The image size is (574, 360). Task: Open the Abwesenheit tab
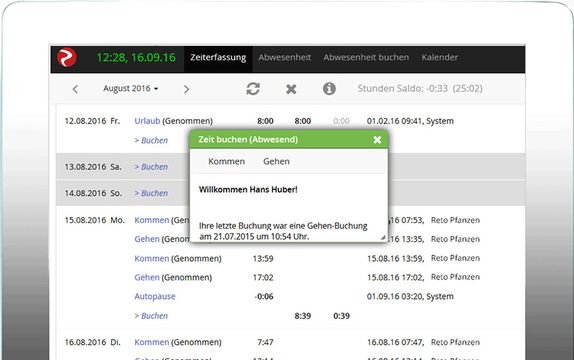pos(284,57)
